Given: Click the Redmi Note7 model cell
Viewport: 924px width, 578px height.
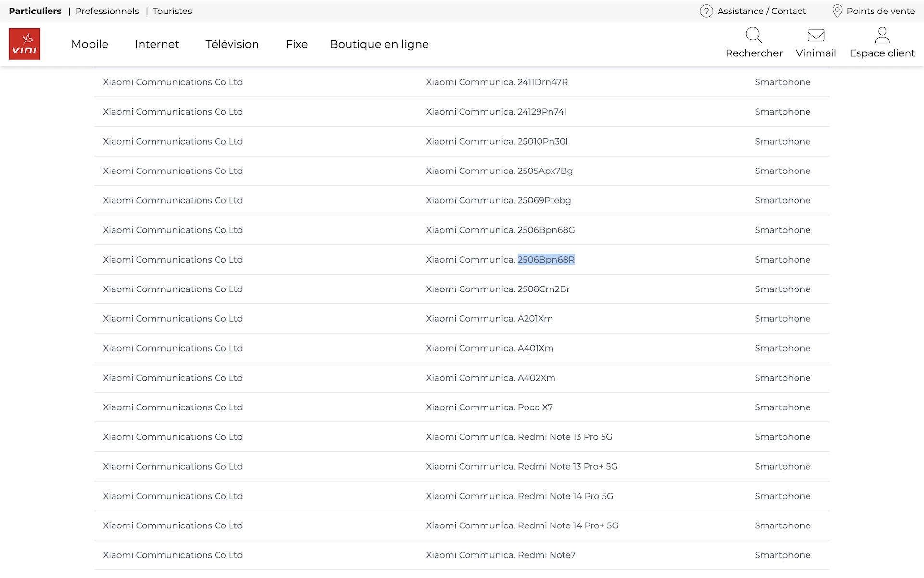Looking at the screenshot, I should (500, 555).
